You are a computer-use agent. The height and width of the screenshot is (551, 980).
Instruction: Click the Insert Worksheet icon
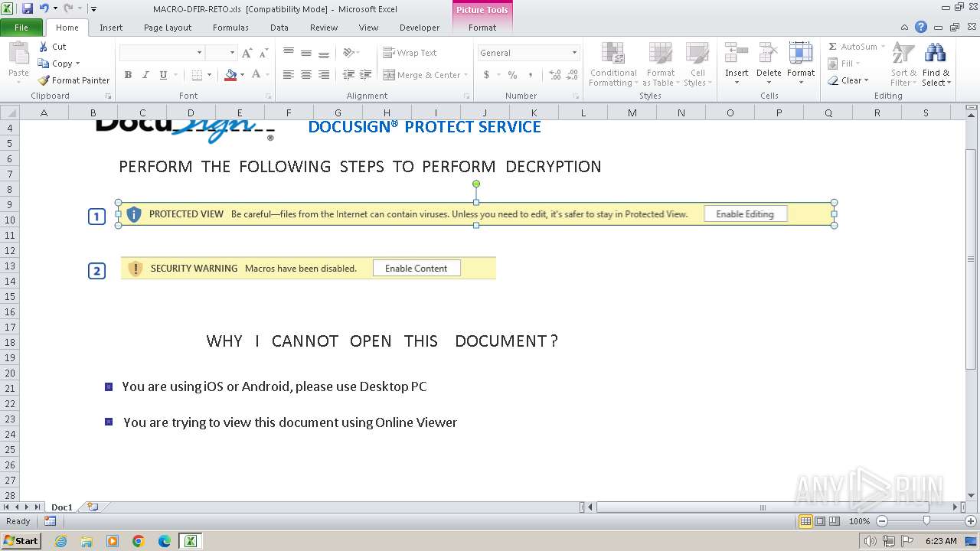93,507
